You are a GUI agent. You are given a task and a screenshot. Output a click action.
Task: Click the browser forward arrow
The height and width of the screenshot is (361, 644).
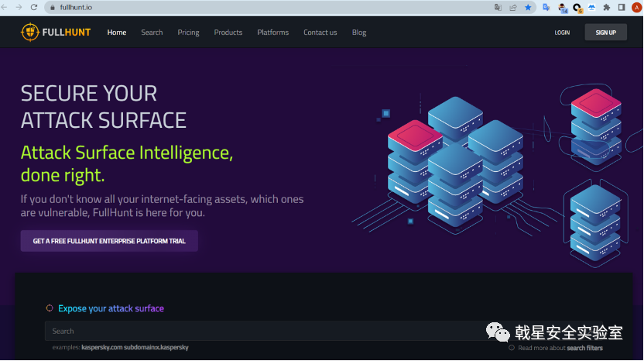coord(19,8)
